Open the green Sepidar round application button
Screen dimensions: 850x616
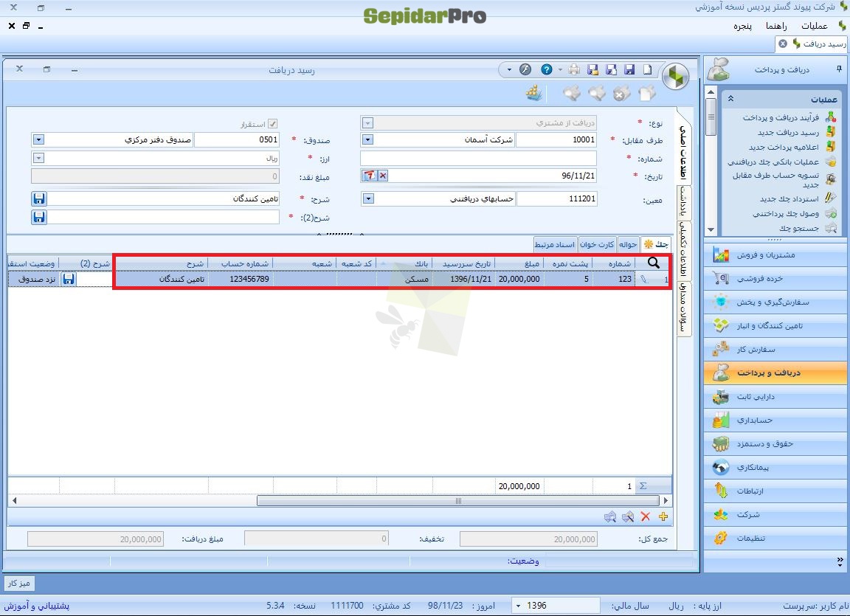coord(675,77)
